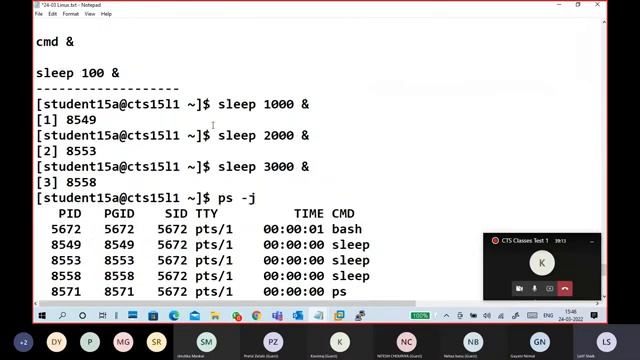Show the +2 additional participants
640x360 pixels.
pyautogui.click(x=23, y=342)
